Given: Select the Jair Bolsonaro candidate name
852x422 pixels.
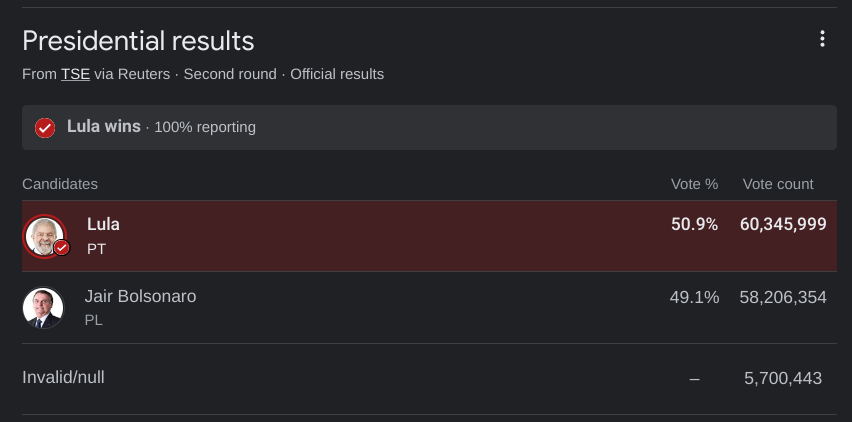Looking at the screenshot, I should tap(140, 297).
